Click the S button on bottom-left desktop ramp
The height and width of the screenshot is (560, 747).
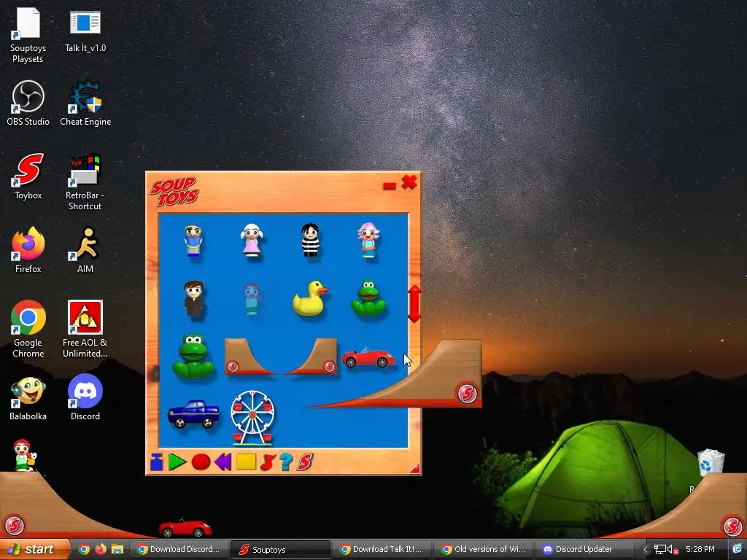[14, 526]
